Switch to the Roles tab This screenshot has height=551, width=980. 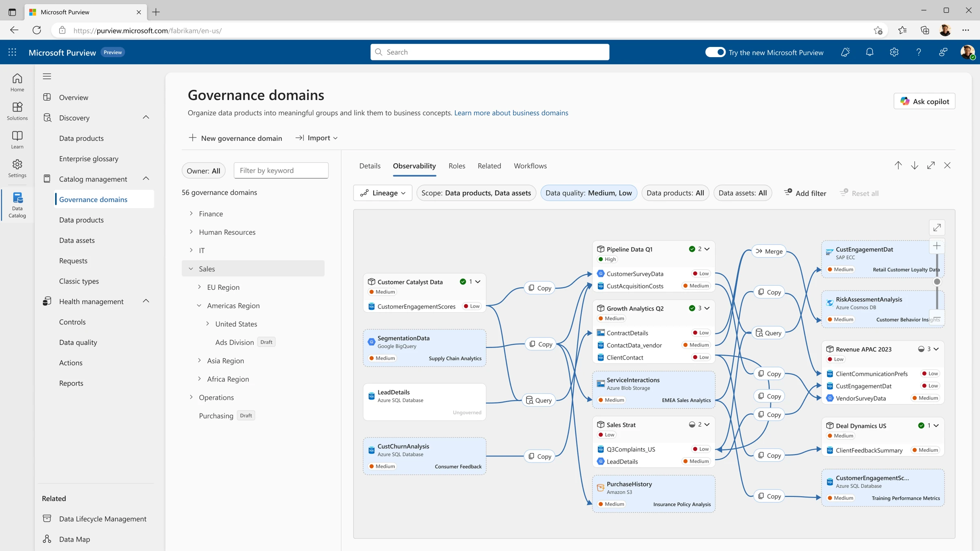coord(457,166)
